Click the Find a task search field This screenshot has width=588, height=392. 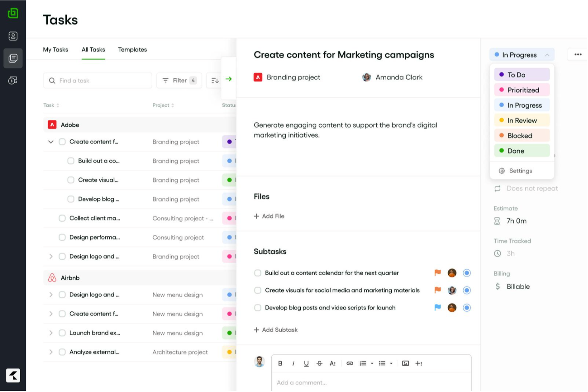click(x=98, y=81)
